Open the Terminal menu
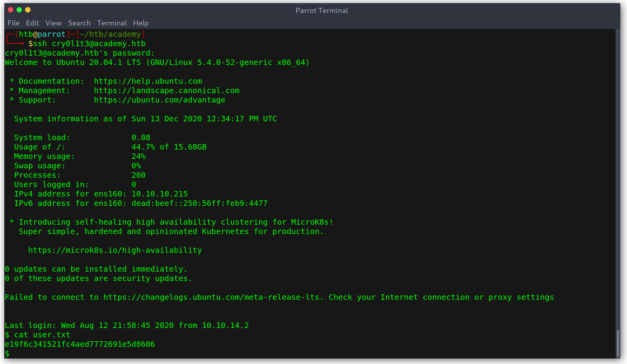The height and width of the screenshot is (364, 627). 112,23
